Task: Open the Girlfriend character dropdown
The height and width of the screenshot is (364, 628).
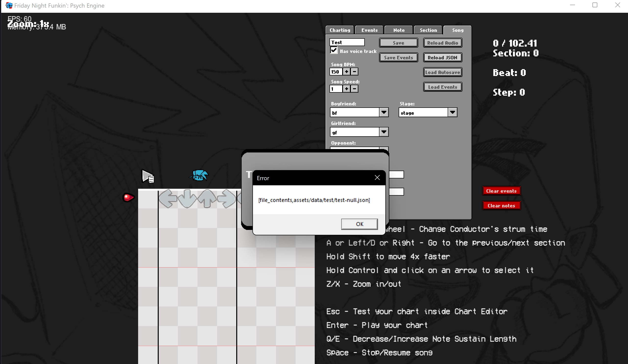Action: (384, 132)
